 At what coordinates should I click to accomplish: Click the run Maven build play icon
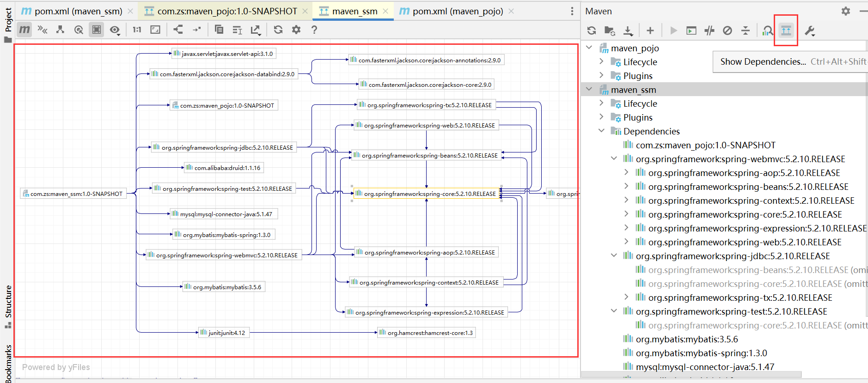click(x=673, y=30)
